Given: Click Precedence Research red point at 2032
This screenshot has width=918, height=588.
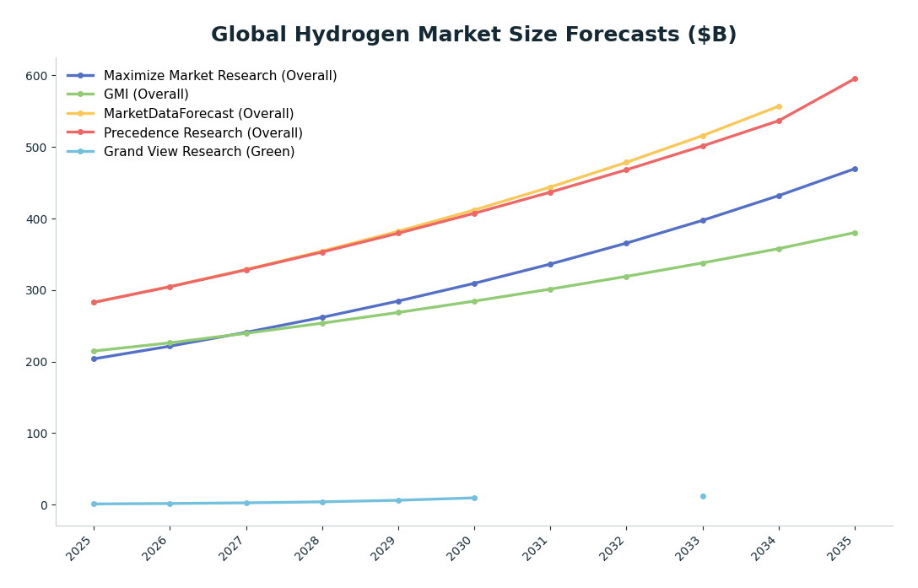Looking at the screenshot, I should 626,170.
